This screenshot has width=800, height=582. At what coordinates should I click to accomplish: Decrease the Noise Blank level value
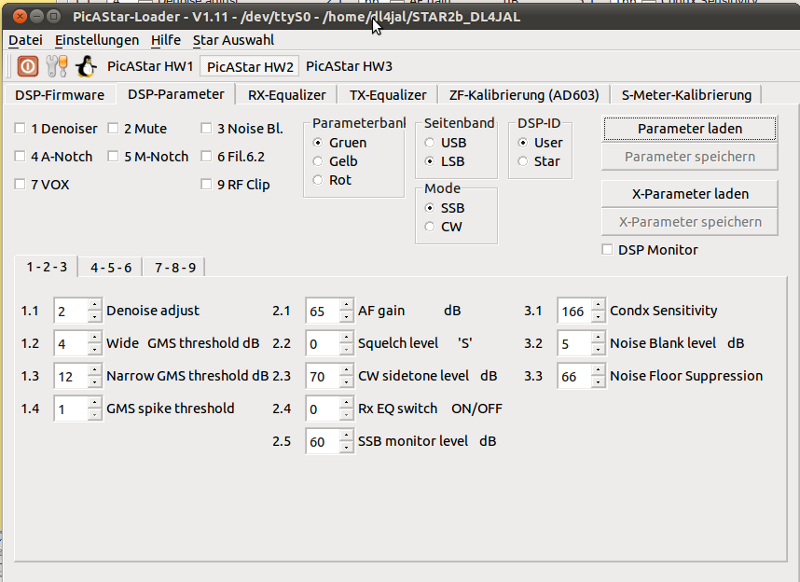(x=598, y=349)
